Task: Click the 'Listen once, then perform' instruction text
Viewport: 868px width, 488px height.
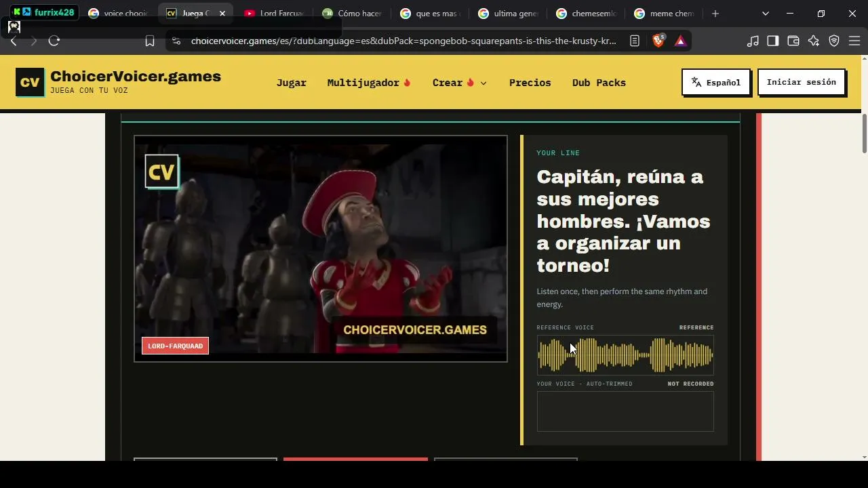Action: click(x=622, y=298)
